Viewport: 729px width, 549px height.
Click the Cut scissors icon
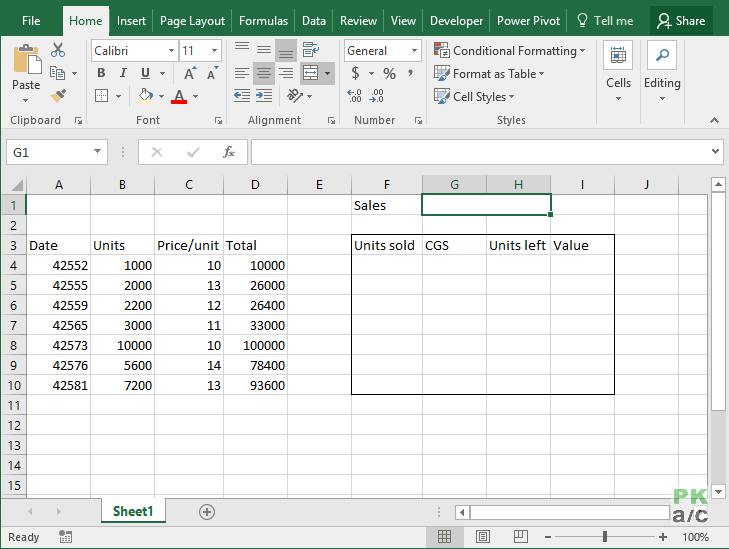[x=58, y=50]
